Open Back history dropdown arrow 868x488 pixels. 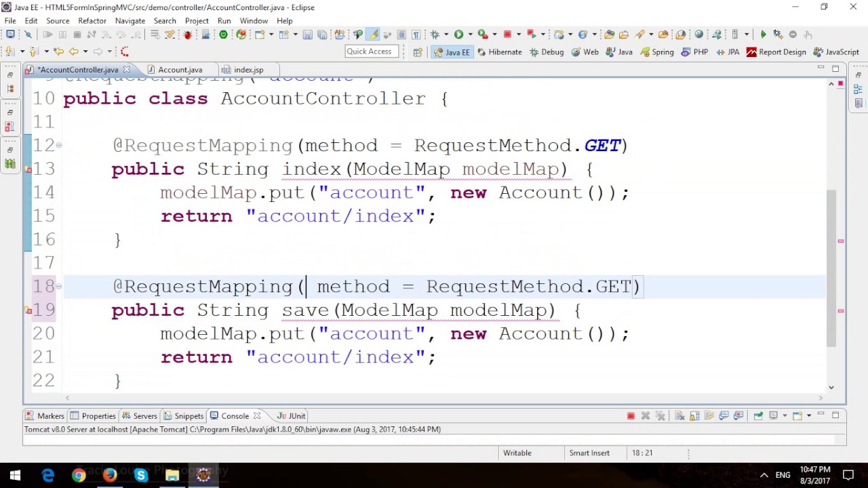(85, 52)
